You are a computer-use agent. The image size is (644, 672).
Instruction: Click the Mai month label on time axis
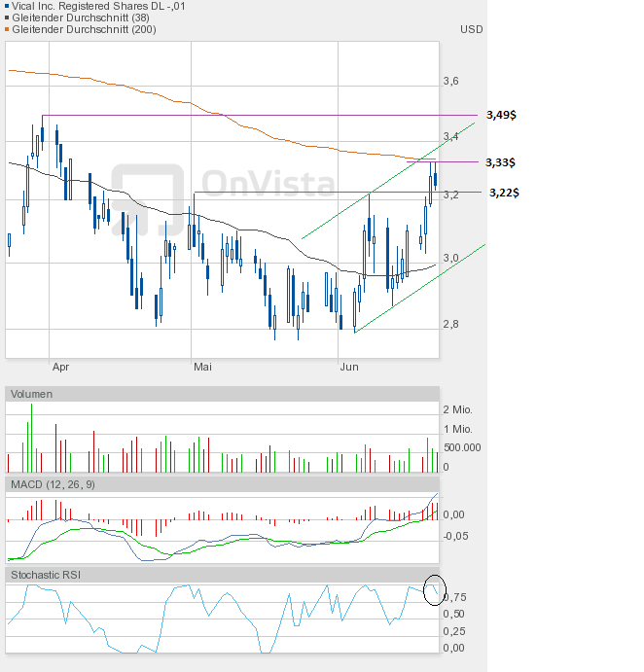[x=202, y=367]
